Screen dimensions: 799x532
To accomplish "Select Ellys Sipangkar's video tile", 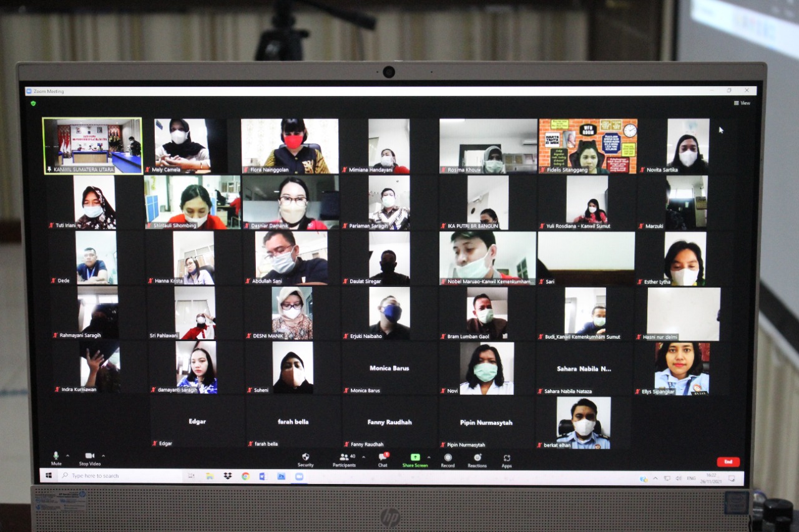I will (682, 368).
